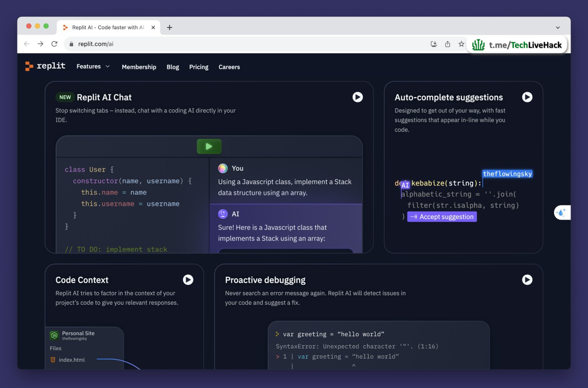Click the Personal Site project name
The width and height of the screenshot is (588, 388).
(x=78, y=333)
